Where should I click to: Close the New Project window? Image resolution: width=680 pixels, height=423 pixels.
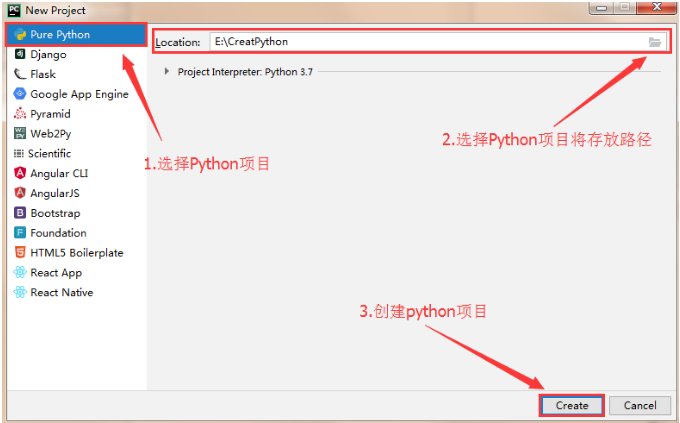coord(657,7)
